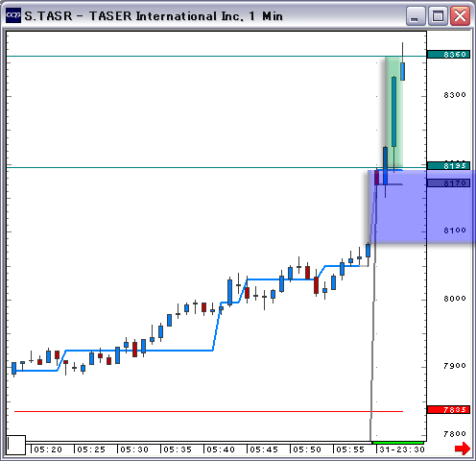The height and width of the screenshot is (461, 476).
Task: Click the 7900 price scale value
Action: [455, 366]
